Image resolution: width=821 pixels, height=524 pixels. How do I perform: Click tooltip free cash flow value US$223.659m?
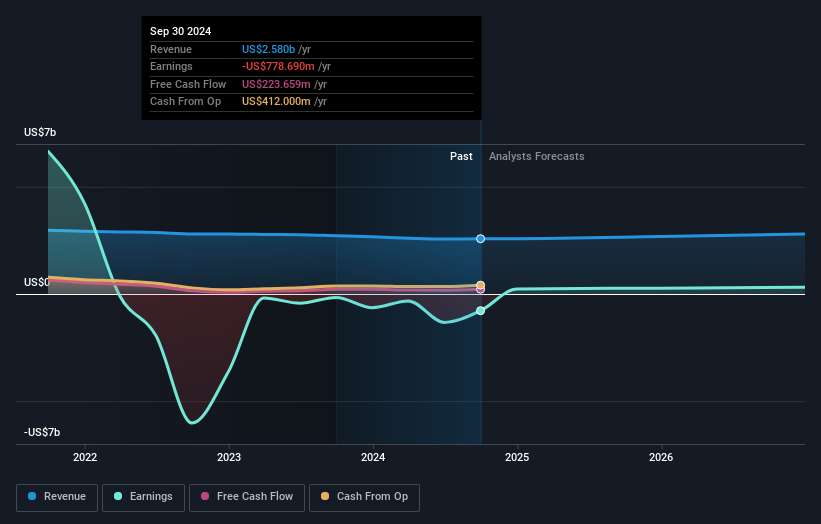point(276,84)
